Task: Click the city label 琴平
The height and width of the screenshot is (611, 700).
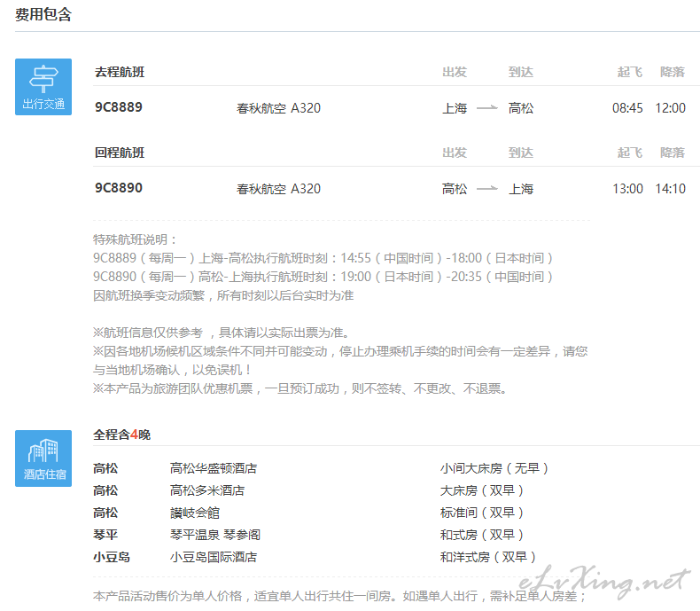Action: coord(105,535)
